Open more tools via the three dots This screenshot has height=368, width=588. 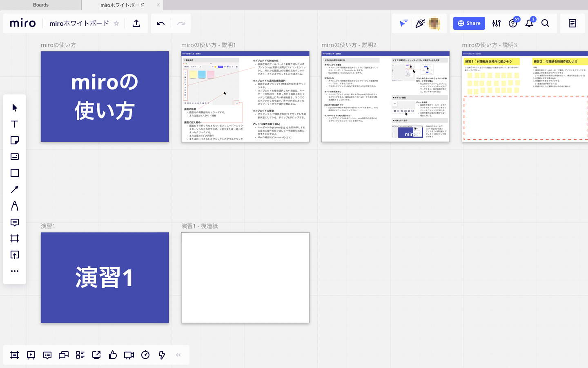[15, 271]
